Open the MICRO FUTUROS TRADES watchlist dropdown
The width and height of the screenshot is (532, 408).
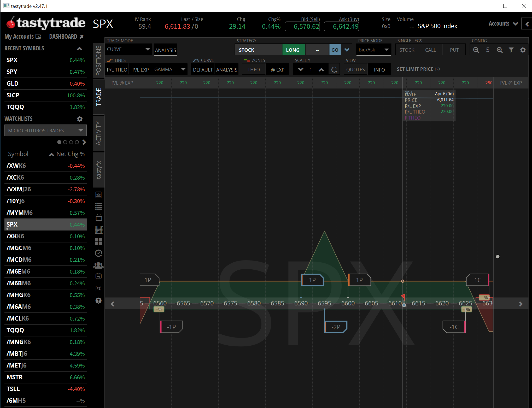click(x=45, y=131)
